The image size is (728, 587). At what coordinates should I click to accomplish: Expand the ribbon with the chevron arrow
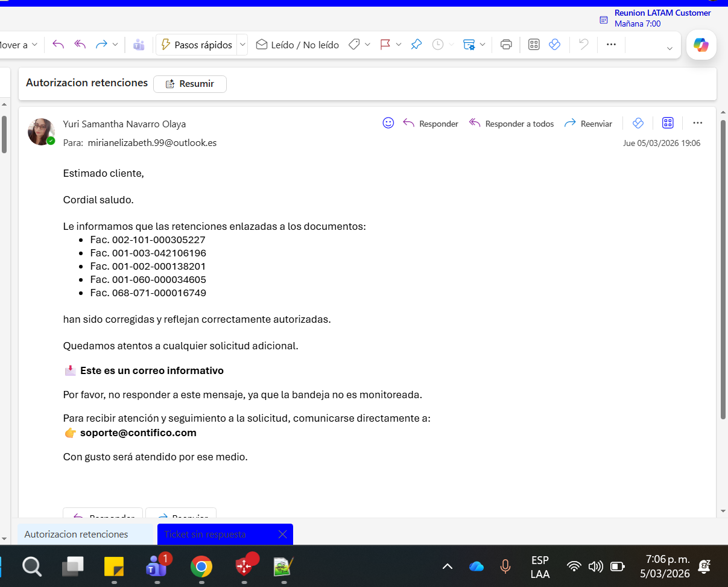click(x=669, y=49)
